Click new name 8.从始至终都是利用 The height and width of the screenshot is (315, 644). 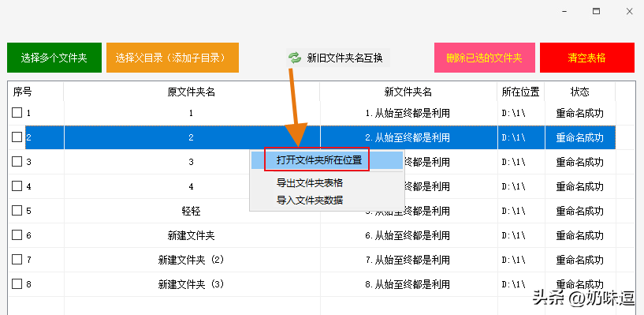pyautogui.click(x=408, y=284)
